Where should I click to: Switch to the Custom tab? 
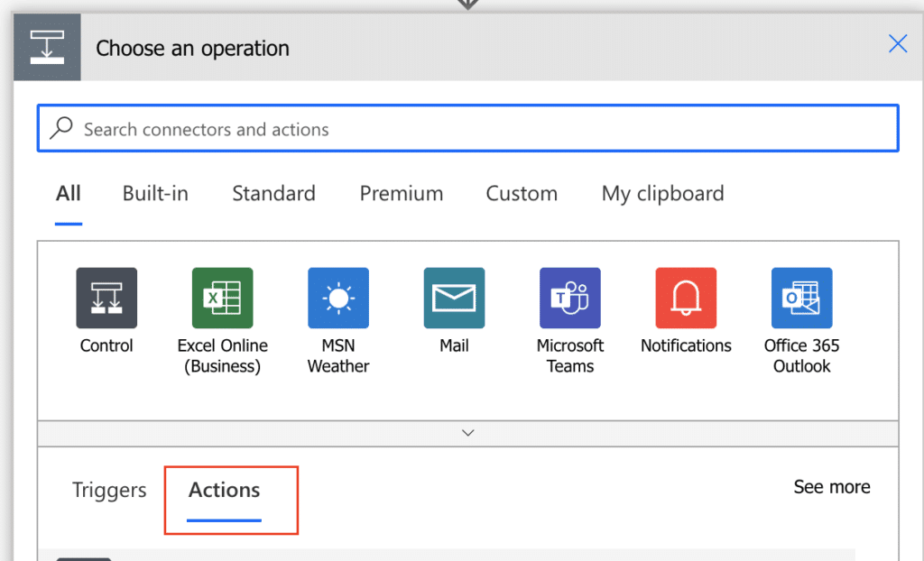click(x=522, y=193)
